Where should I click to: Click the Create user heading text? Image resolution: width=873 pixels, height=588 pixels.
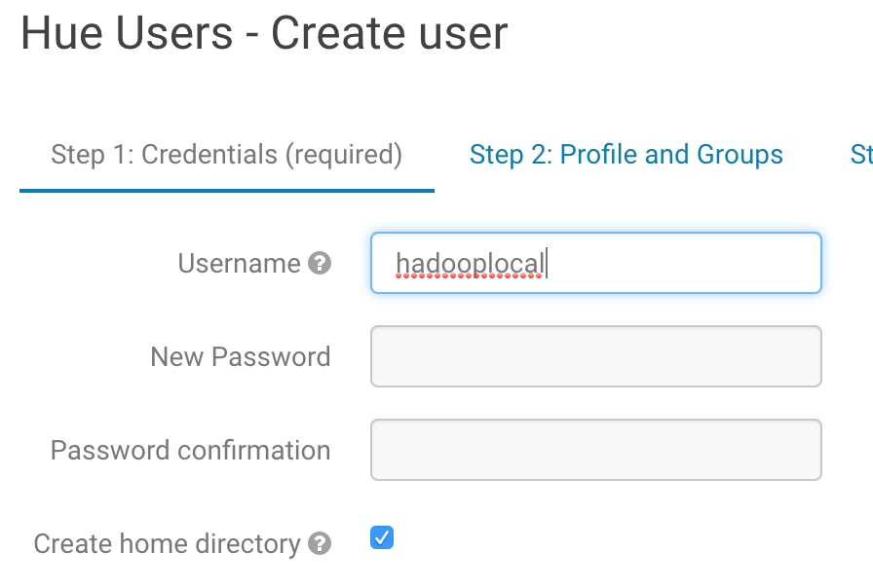pos(389,34)
